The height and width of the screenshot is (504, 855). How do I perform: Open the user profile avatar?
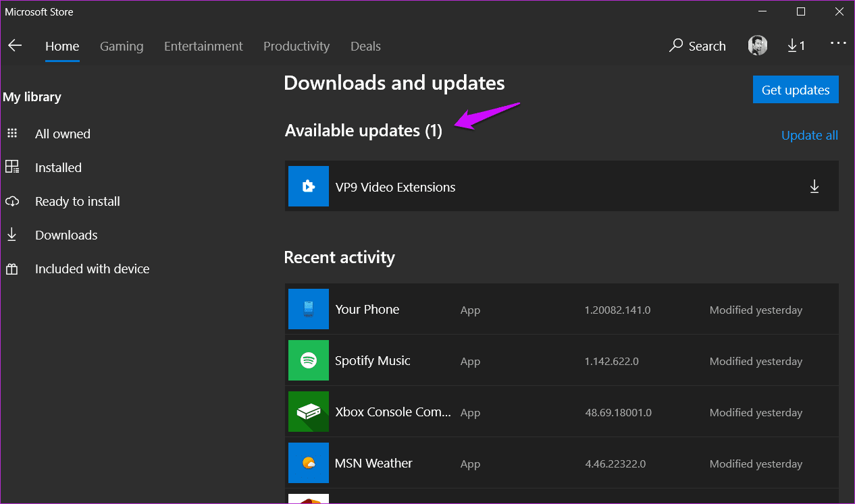click(x=758, y=46)
